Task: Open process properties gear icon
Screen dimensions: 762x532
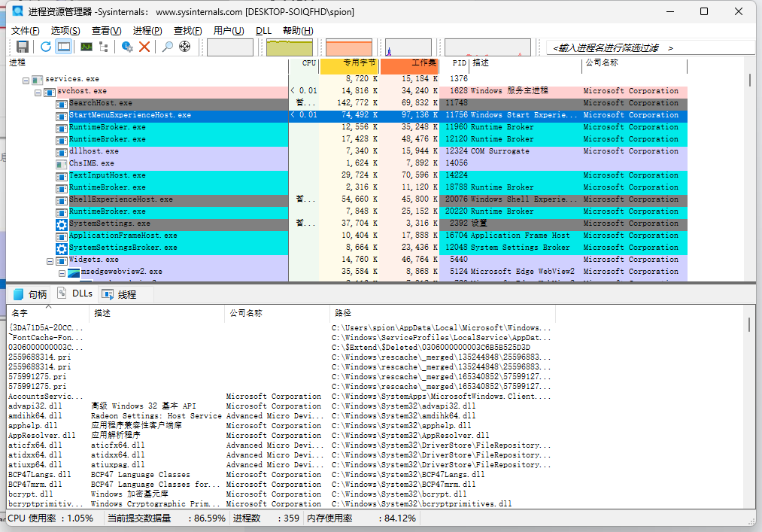Action: tap(127, 47)
